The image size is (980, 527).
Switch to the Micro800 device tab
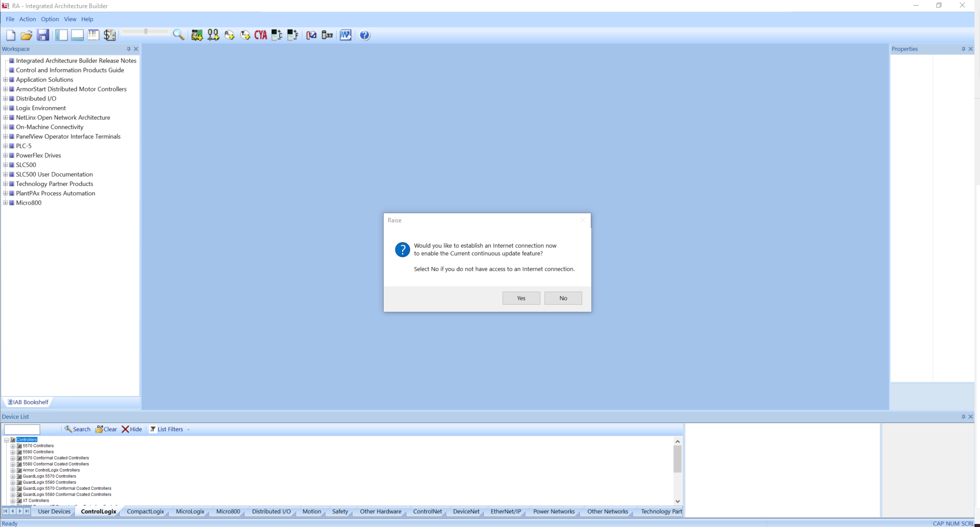(228, 511)
